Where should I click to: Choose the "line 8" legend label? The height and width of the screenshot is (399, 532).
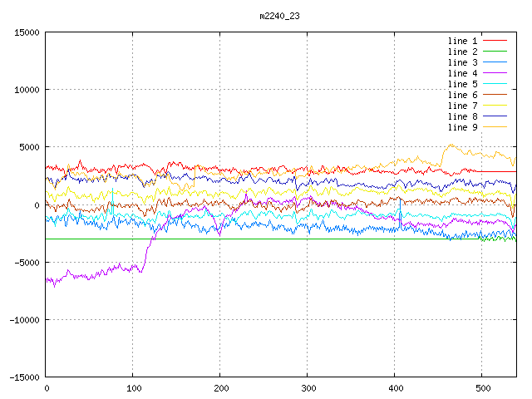(x=463, y=116)
